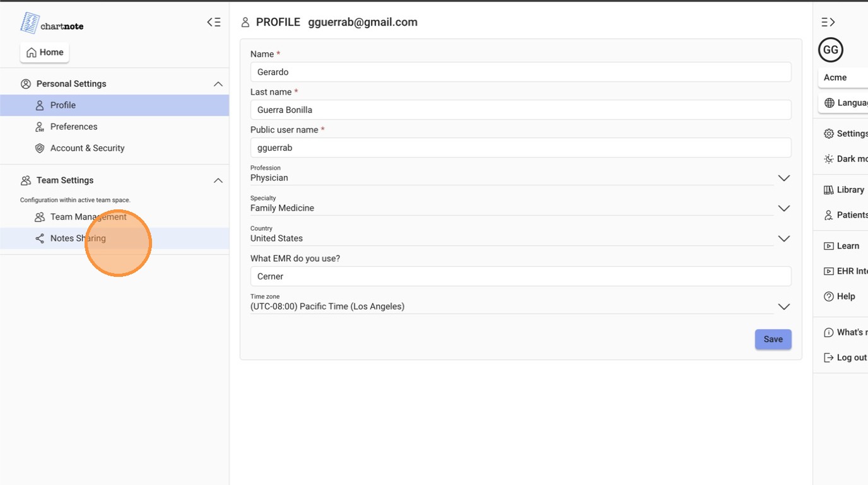Click the GG user avatar
This screenshot has width=868, height=485.
(x=831, y=50)
